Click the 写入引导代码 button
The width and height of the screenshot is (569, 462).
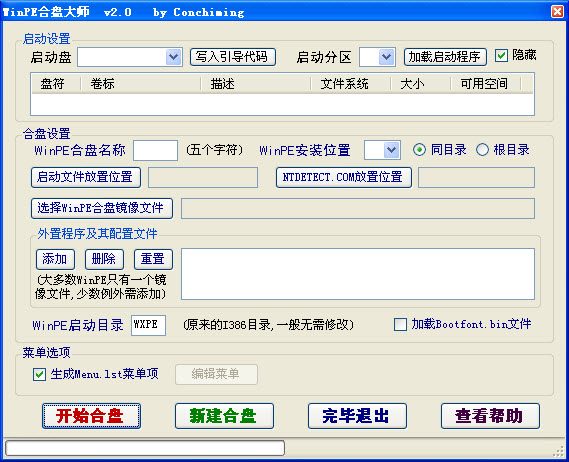click(233, 57)
